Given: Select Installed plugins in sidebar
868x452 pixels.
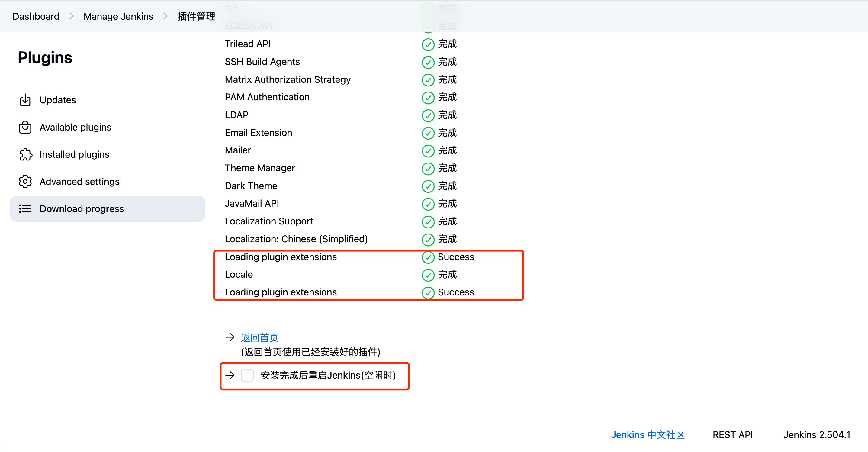Looking at the screenshot, I should pyautogui.click(x=75, y=154).
